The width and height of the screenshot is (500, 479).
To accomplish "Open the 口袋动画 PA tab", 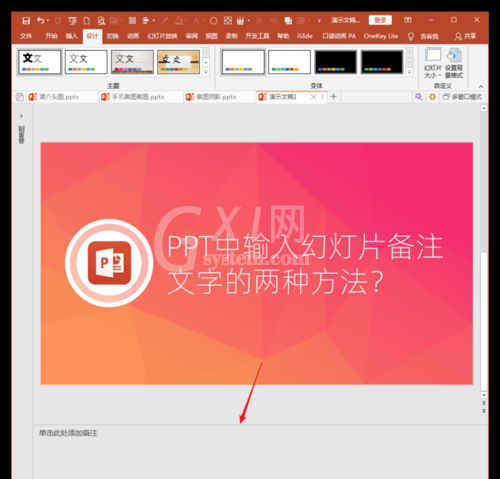I will point(339,36).
